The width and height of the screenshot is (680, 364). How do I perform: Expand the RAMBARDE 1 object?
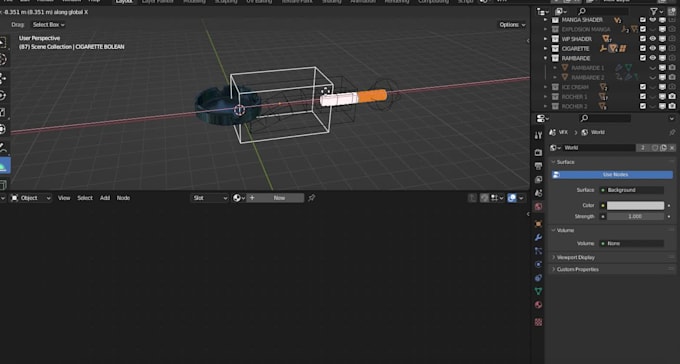(x=555, y=68)
